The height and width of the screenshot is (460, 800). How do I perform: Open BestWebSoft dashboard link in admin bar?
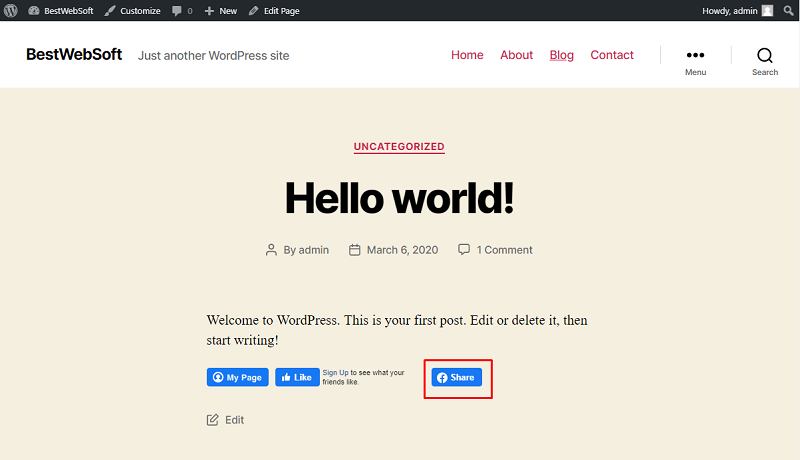click(x=61, y=11)
